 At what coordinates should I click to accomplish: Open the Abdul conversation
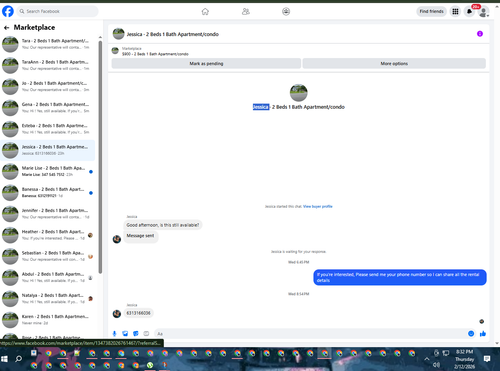click(x=48, y=277)
